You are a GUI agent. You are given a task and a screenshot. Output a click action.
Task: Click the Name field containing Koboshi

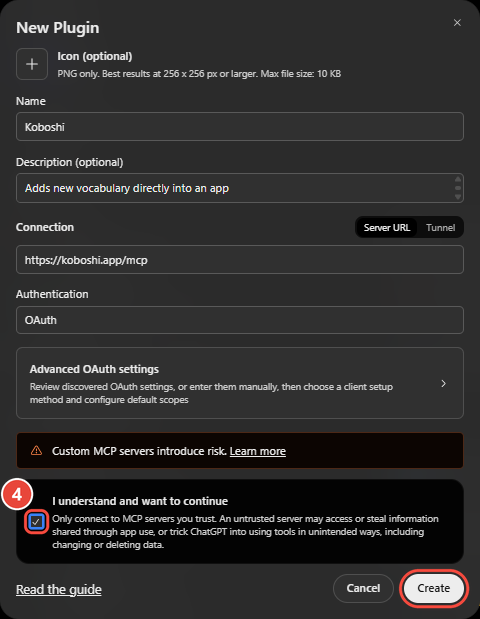(240, 127)
